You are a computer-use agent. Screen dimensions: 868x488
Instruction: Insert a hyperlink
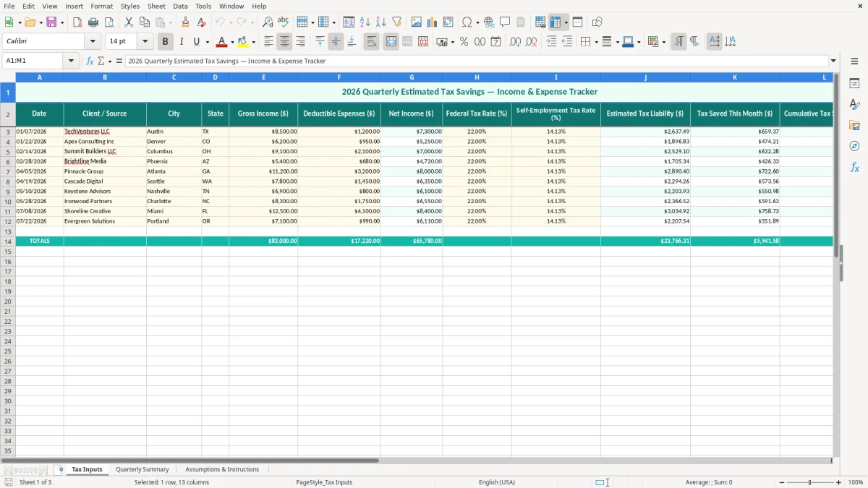(489, 22)
